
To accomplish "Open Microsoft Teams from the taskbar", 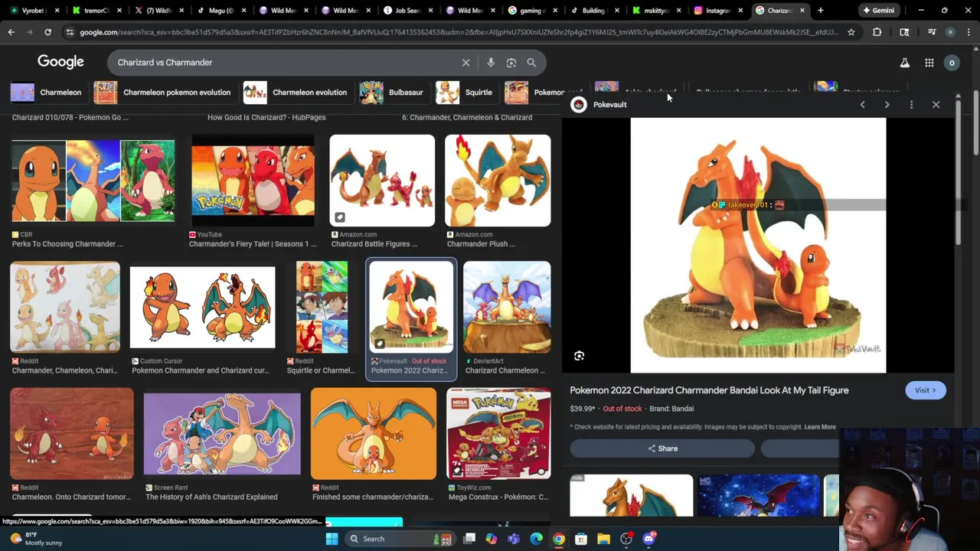I will tap(514, 539).
